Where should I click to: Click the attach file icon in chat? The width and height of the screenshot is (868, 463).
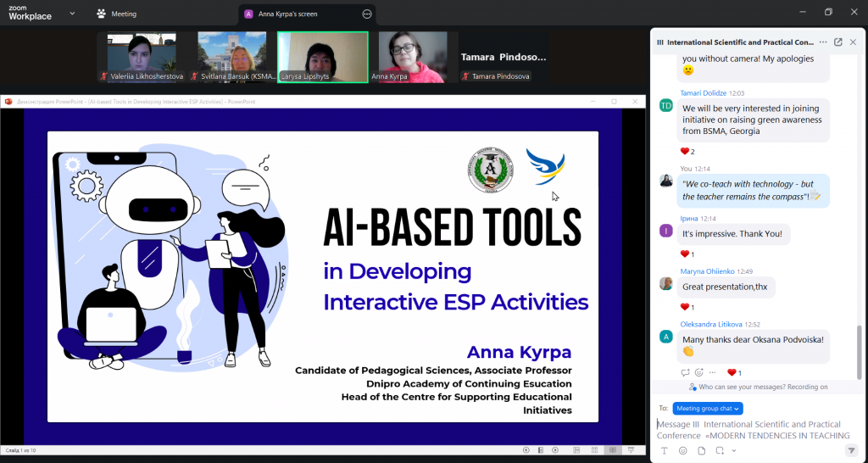(701, 450)
